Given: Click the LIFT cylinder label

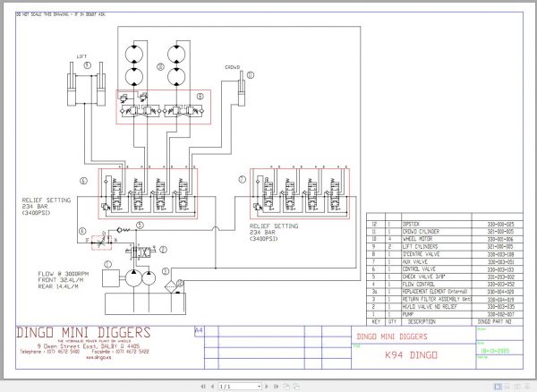Looking at the screenshot, I should 81,56.
